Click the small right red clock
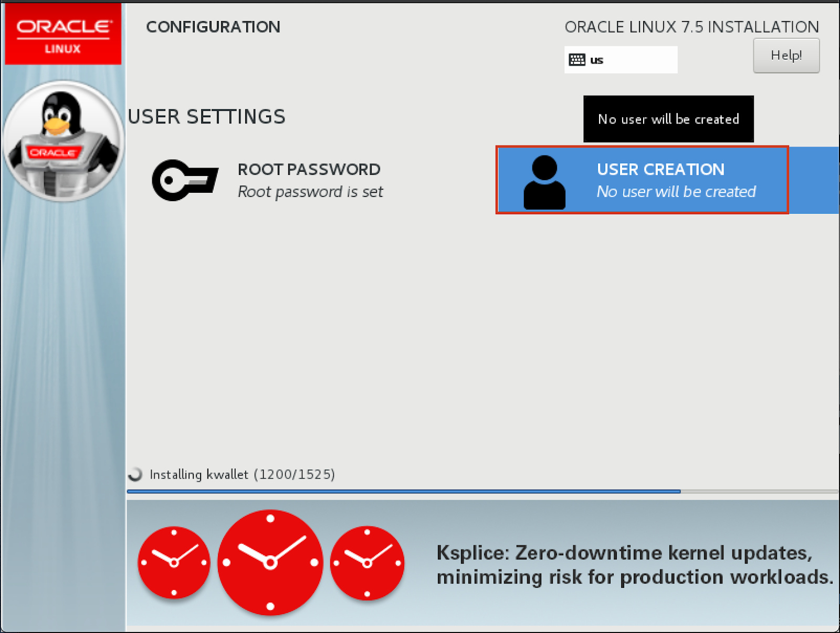The width and height of the screenshot is (840, 633). 367,563
